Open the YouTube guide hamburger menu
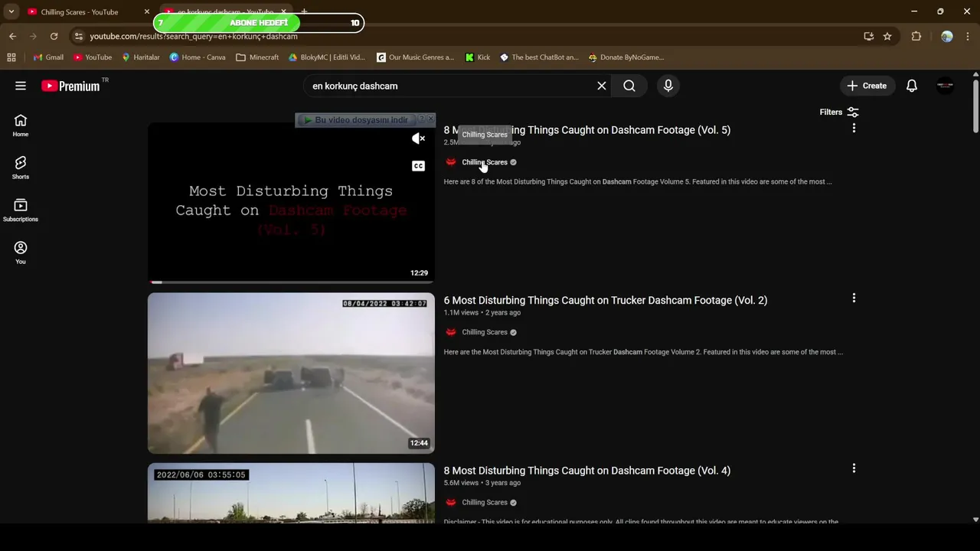The width and height of the screenshot is (980, 551). point(21,86)
